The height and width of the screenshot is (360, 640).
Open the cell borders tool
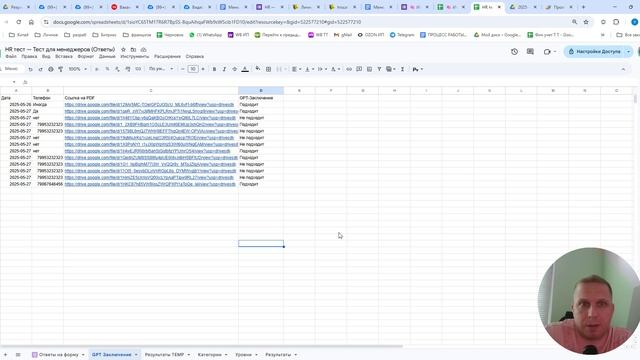268,69
